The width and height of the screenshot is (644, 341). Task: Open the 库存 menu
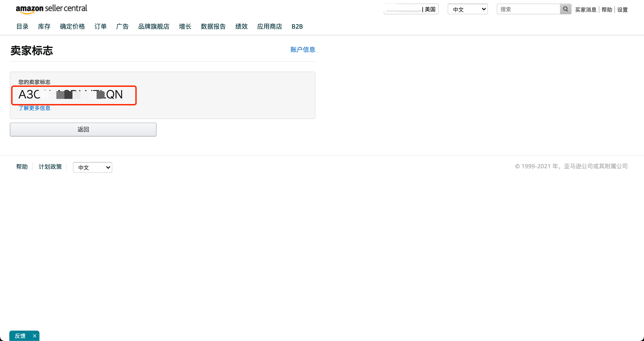pyautogui.click(x=44, y=27)
